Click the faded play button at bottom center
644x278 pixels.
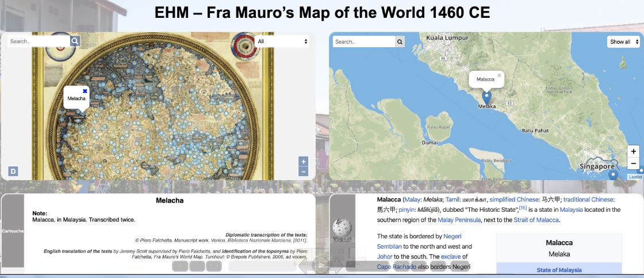pyautogui.click(x=321, y=266)
